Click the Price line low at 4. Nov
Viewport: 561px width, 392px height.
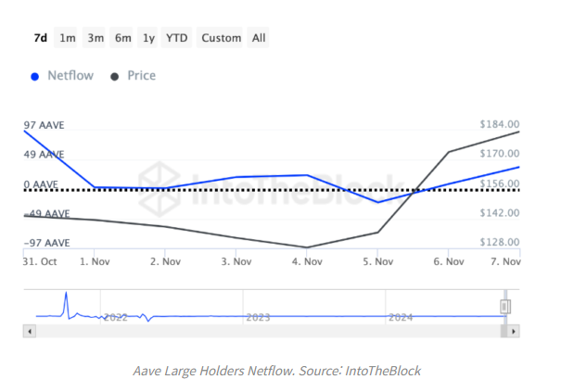(x=306, y=247)
